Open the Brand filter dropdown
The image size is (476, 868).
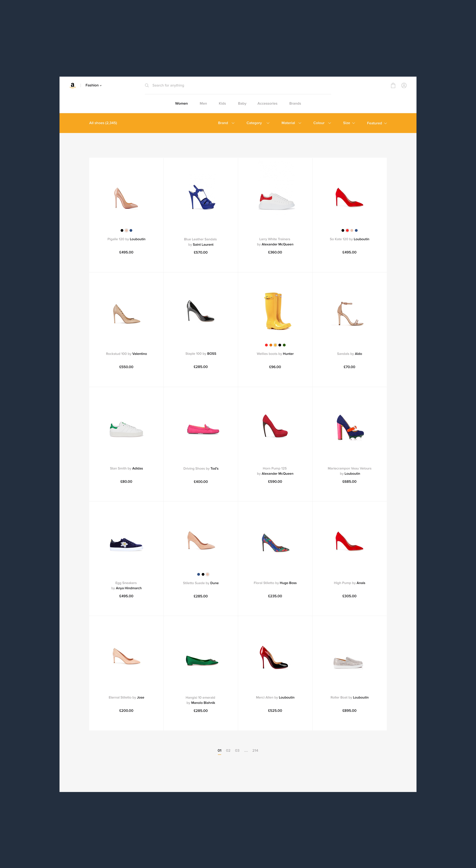(226, 123)
